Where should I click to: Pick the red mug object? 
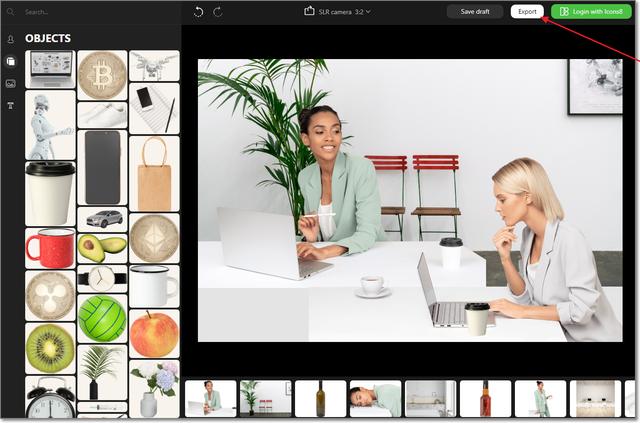pyautogui.click(x=50, y=244)
